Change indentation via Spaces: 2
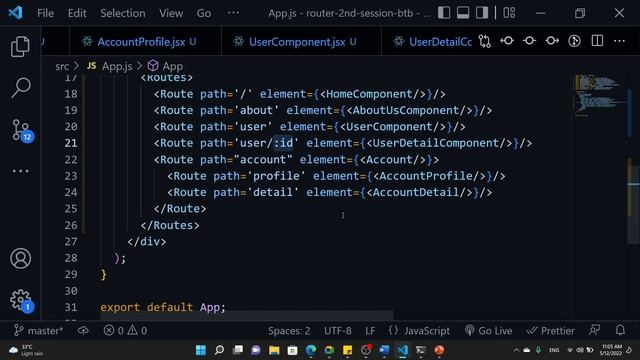The image size is (640, 360). click(289, 331)
